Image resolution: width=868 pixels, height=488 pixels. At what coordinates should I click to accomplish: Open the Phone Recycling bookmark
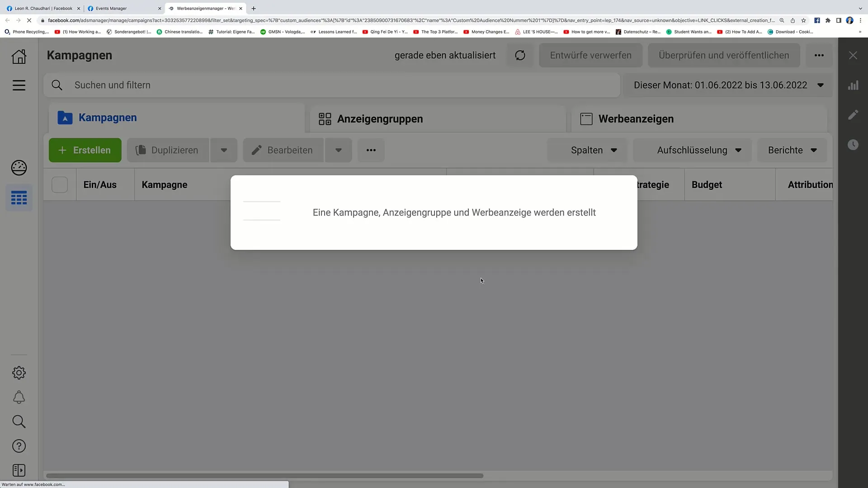pyautogui.click(x=27, y=32)
